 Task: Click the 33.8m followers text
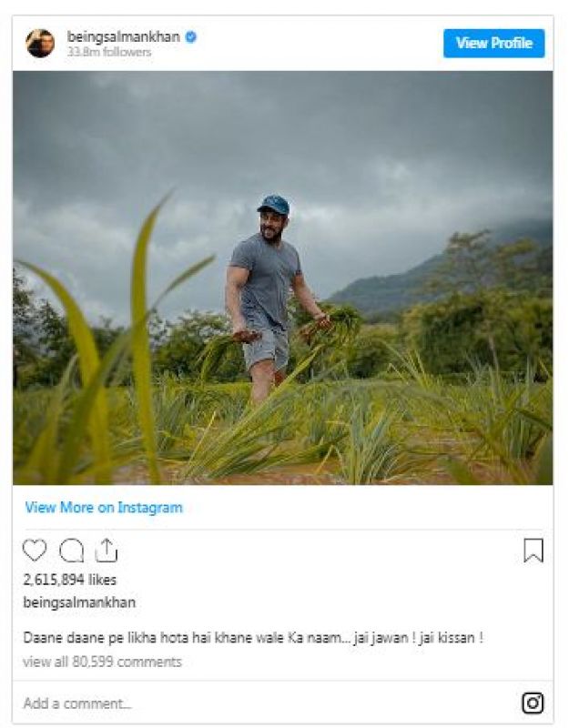pos(109,53)
